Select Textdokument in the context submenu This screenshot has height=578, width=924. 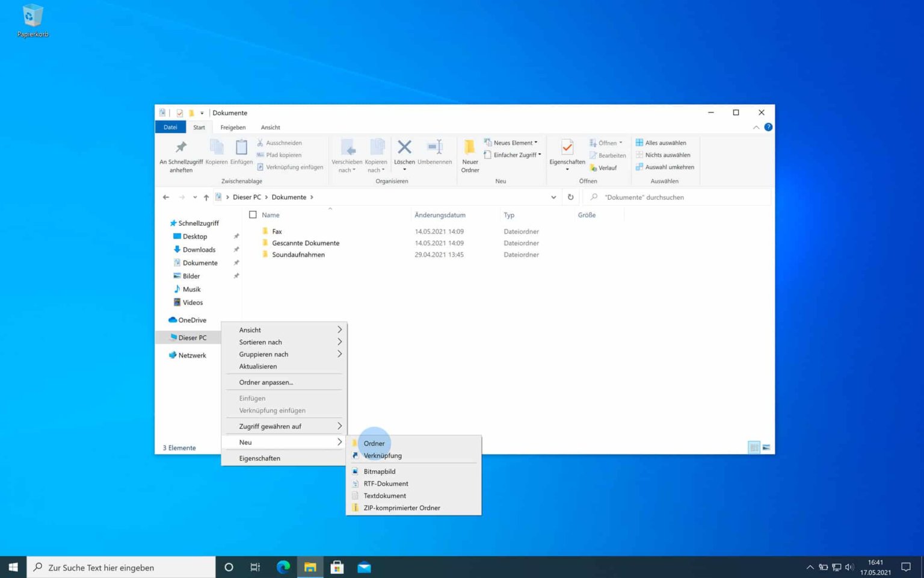[x=384, y=496]
